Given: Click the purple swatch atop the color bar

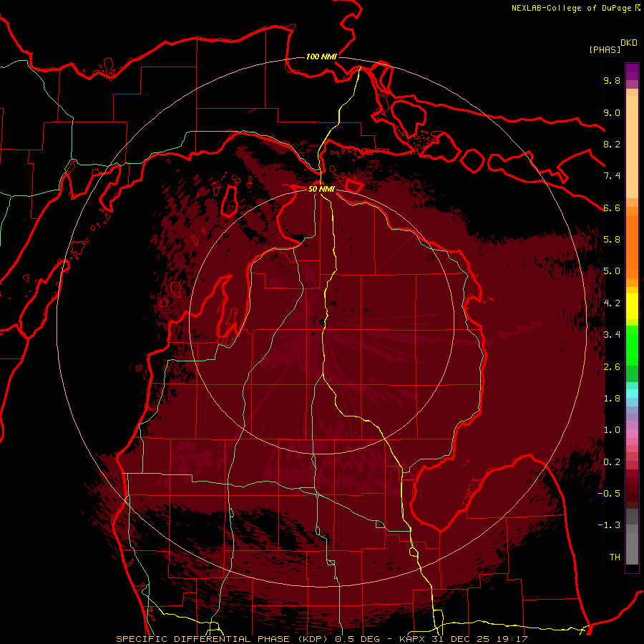Looking at the screenshot, I should [x=632, y=72].
